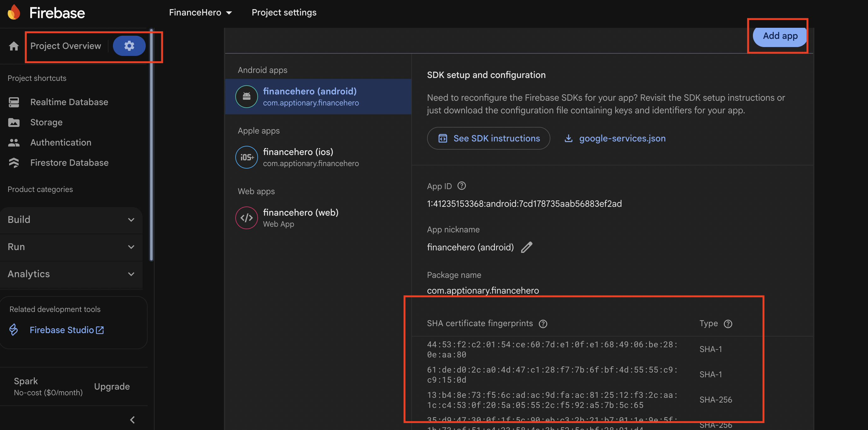Open Firestore Database shortcut

tap(69, 163)
